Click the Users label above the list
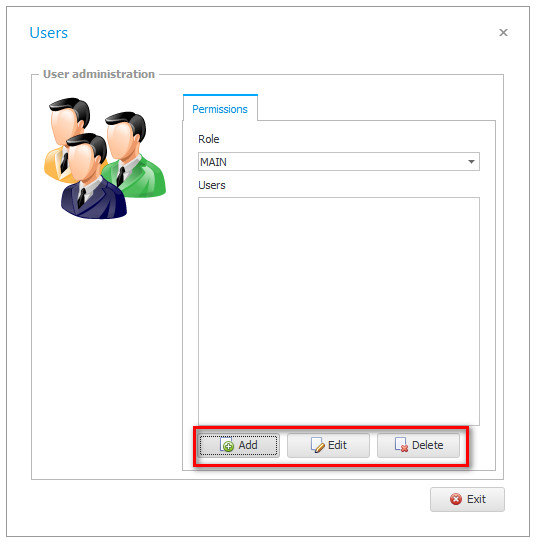Image resolution: width=541 pixels, height=541 pixels. (212, 185)
